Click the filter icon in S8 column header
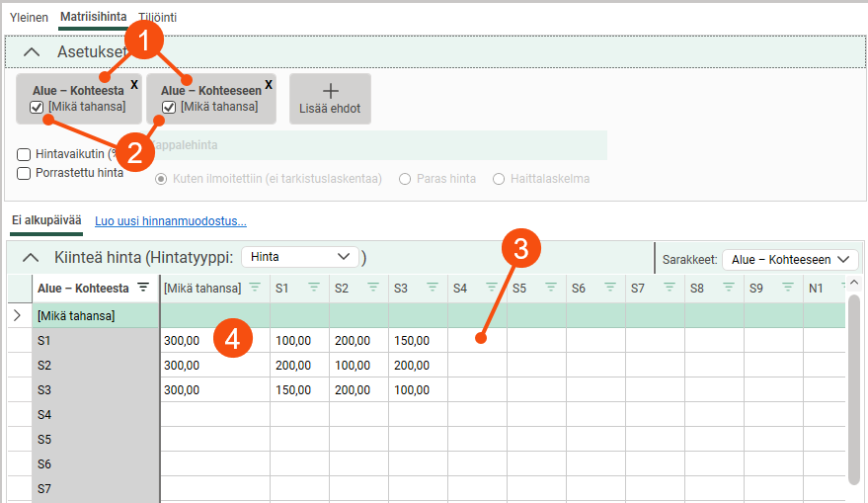The height and width of the screenshot is (503, 868). tap(729, 288)
